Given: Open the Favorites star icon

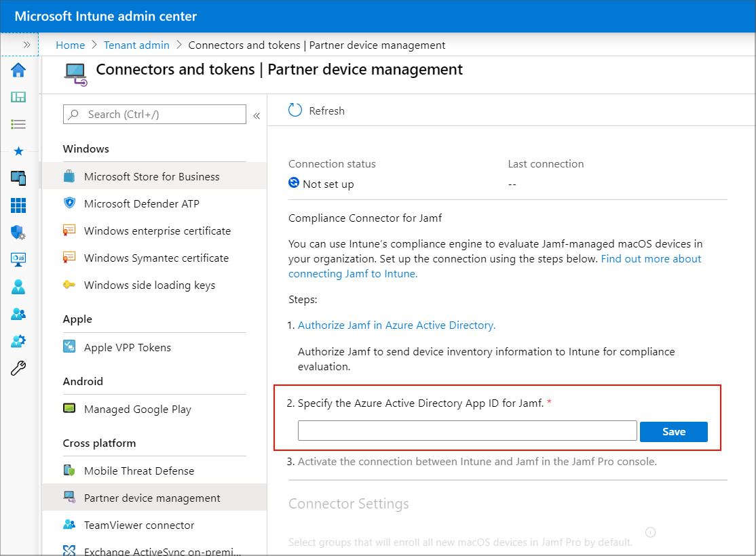Looking at the screenshot, I should click(18, 151).
